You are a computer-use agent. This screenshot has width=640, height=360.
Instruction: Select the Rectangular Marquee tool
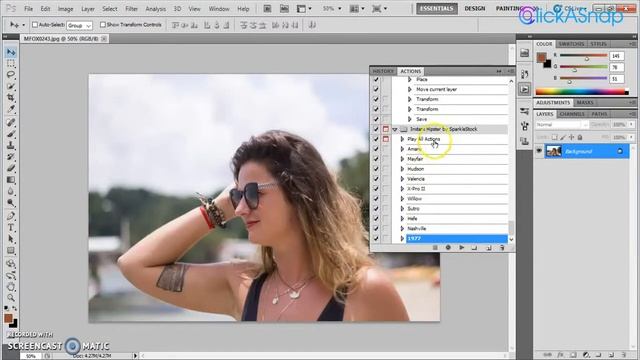11,64
